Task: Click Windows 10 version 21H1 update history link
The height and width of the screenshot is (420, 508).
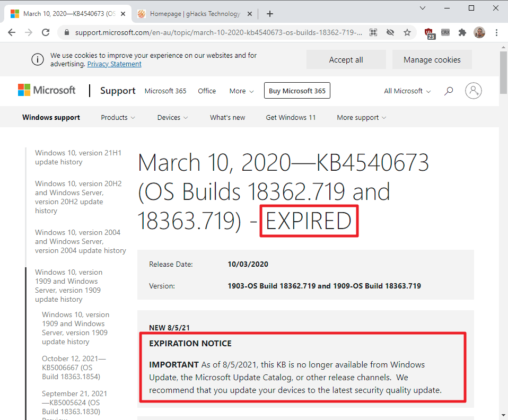Action: pyautogui.click(x=78, y=157)
